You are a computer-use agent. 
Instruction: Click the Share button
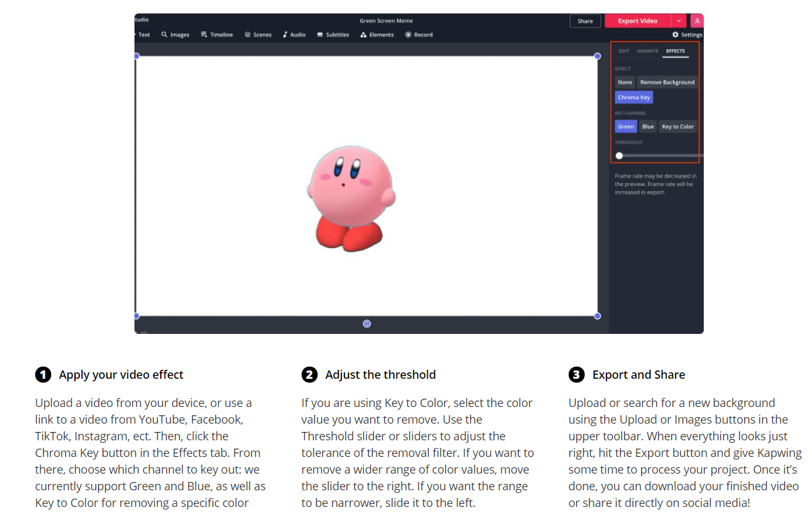pyautogui.click(x=585, y=21)
